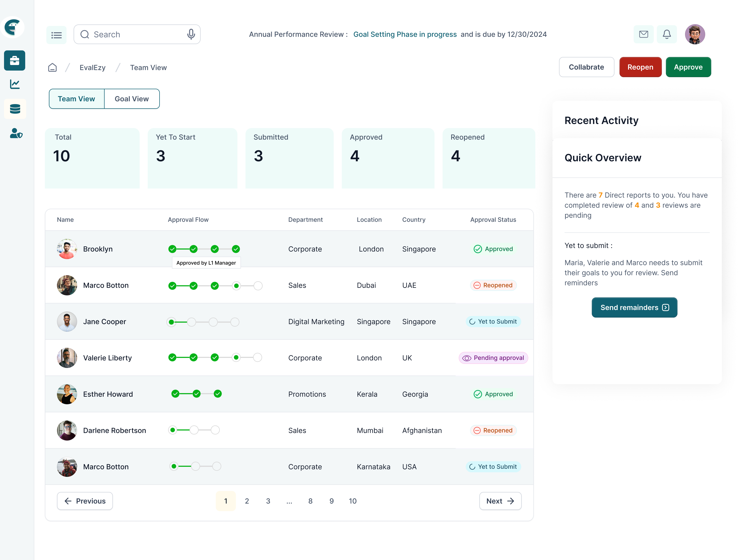Open the Yet To Start summary card
742x560 pixels.
click(x=192, y=158)
